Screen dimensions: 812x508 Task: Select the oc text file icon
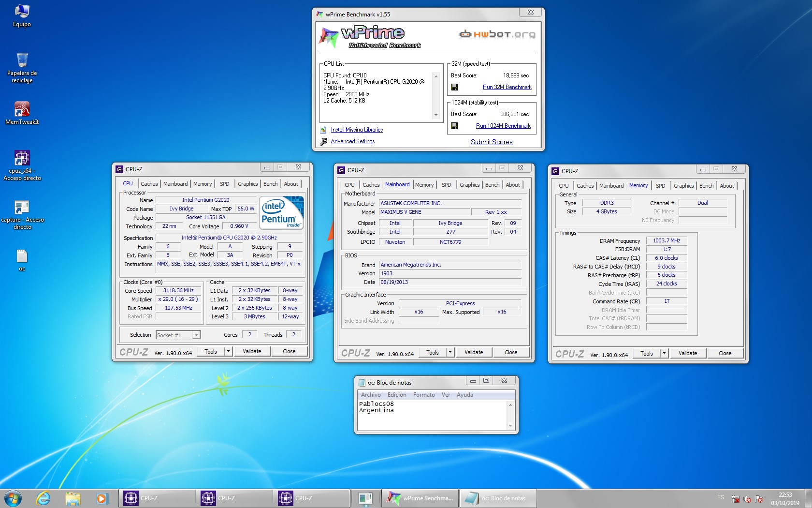[x=22, y=260]
